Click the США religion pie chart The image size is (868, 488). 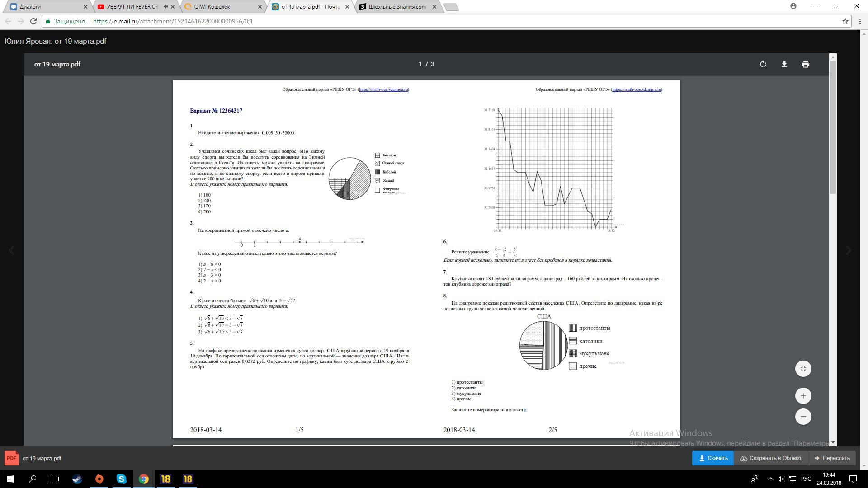pyautogui.click(x=543, y=345)
